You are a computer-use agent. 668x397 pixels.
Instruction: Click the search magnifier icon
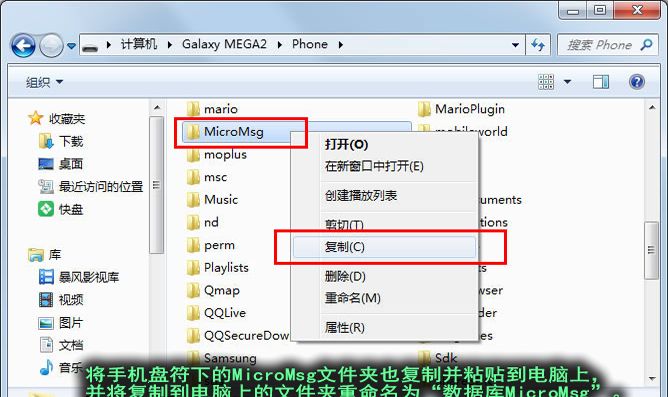point(646,44)
